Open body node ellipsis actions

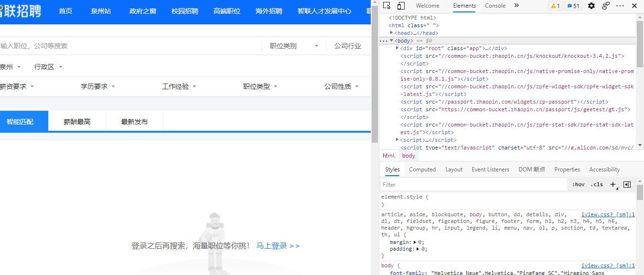[x=384, y=41]
